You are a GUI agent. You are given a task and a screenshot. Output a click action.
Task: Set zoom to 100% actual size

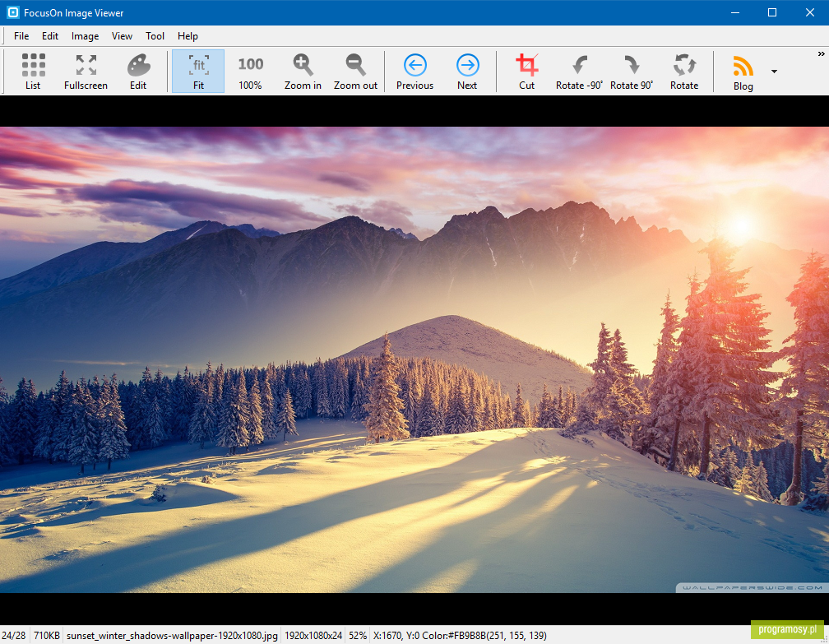pyautogui.click(x=250, y=72)
